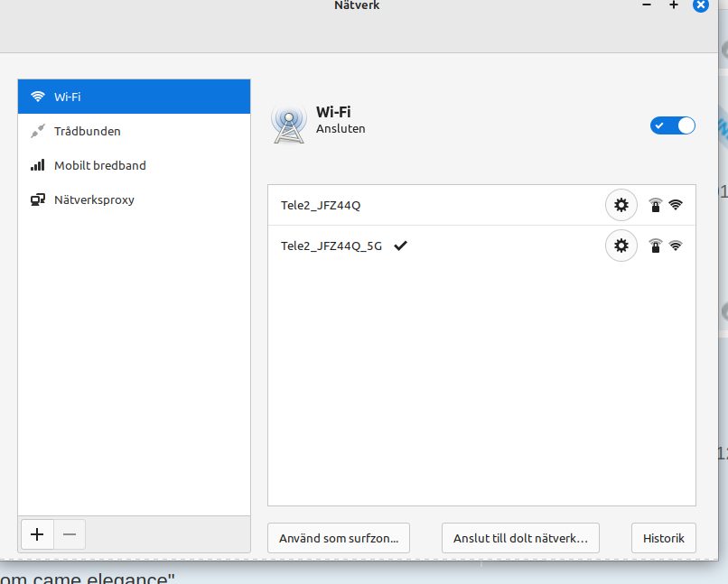Select Wi-Fi in the sidebar
Screen dimensions: 728x584
point(134,97)
